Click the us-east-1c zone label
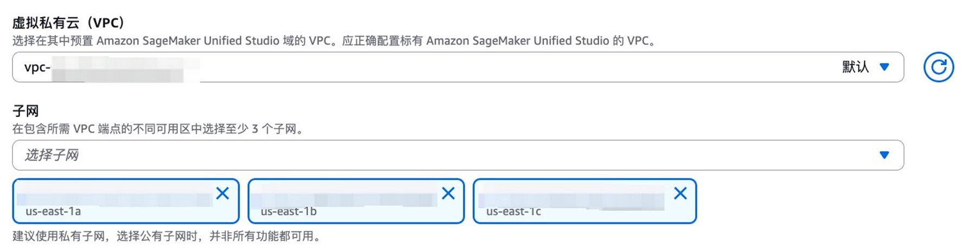 [513, 211]
